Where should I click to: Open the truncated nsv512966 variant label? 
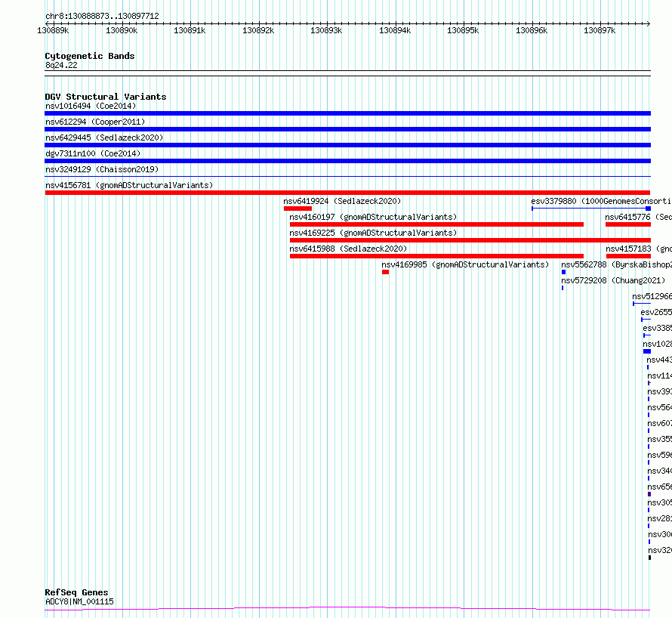[652, 296]
